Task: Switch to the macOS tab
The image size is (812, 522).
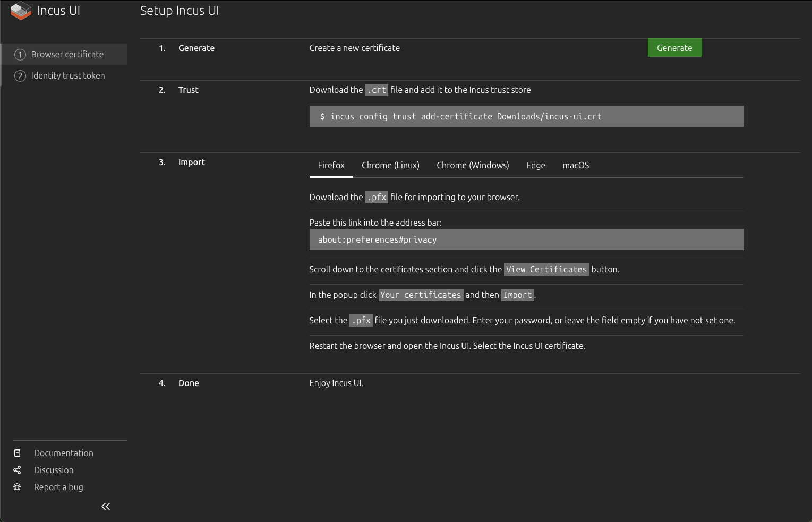Action: [x=576, y=165]
